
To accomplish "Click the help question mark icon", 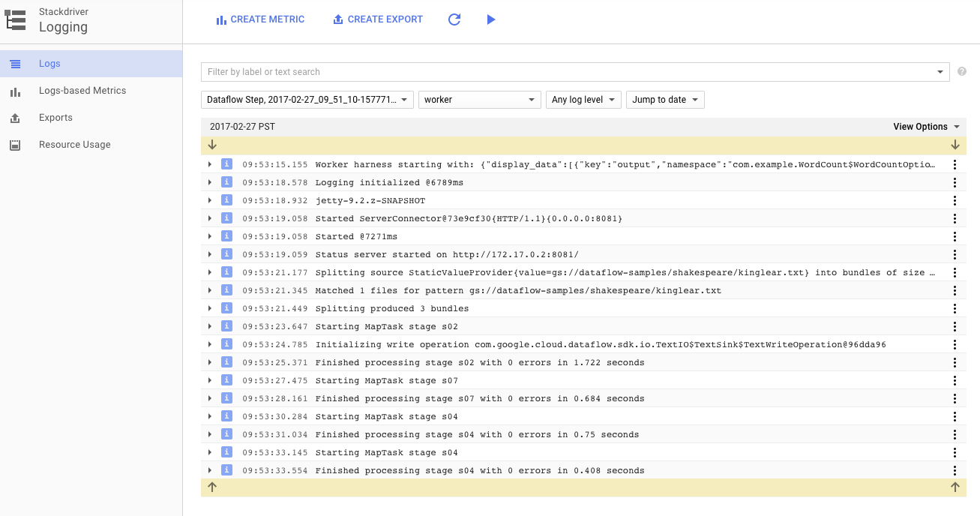I will tap(962, 72).
